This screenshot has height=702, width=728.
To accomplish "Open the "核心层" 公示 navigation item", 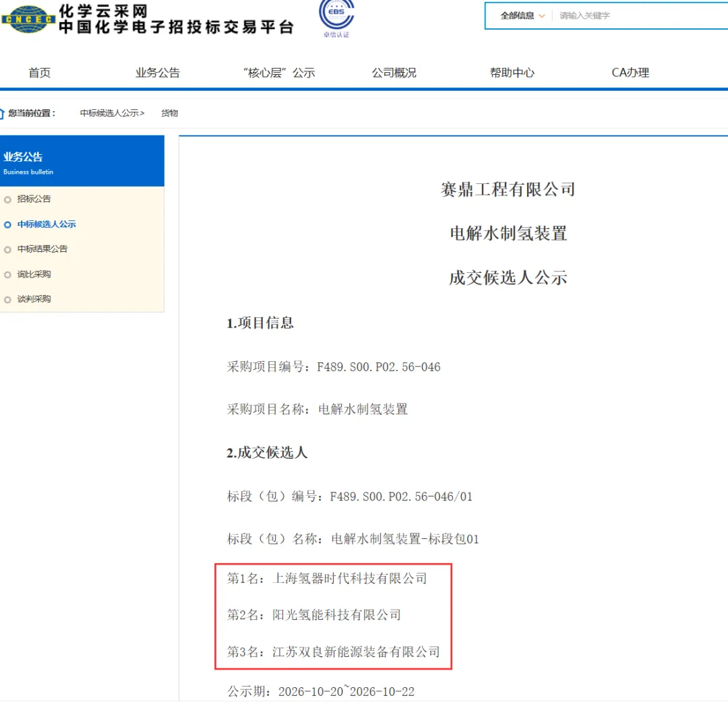I will point(279,73).
